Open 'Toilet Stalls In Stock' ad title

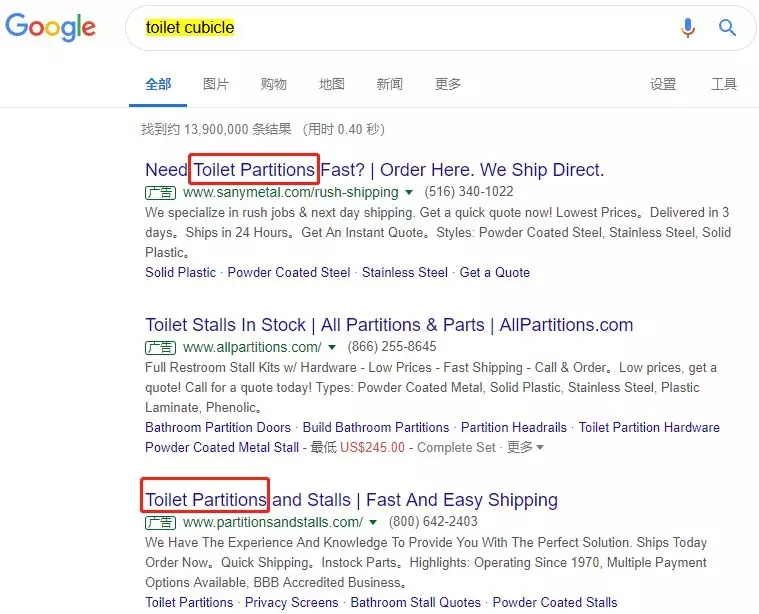[x=389, y=324]
